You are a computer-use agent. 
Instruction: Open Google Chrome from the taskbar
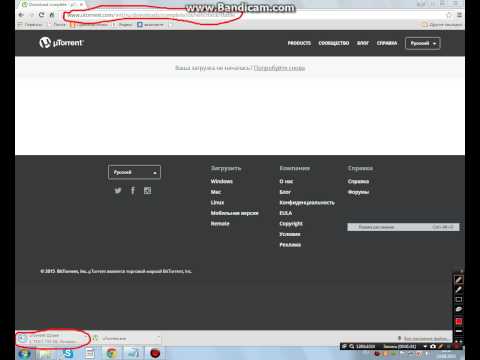(x=112, y=353)
